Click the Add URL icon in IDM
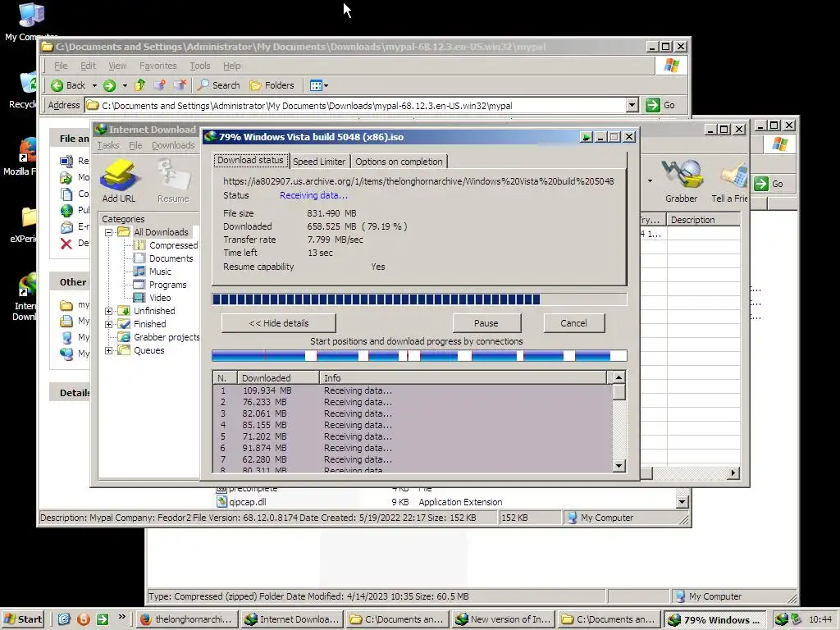Viewport: 840px width, 630px height. (120, 180)
